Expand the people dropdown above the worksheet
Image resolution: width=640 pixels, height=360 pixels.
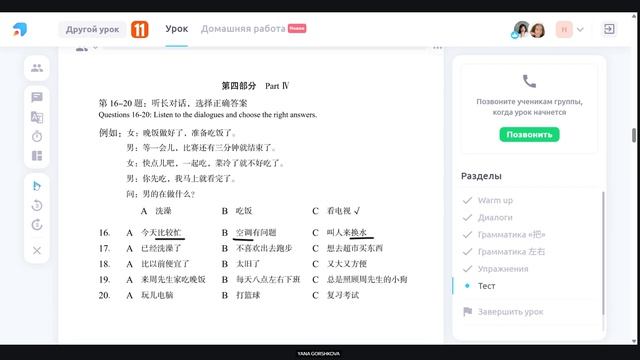click(86, 48)
